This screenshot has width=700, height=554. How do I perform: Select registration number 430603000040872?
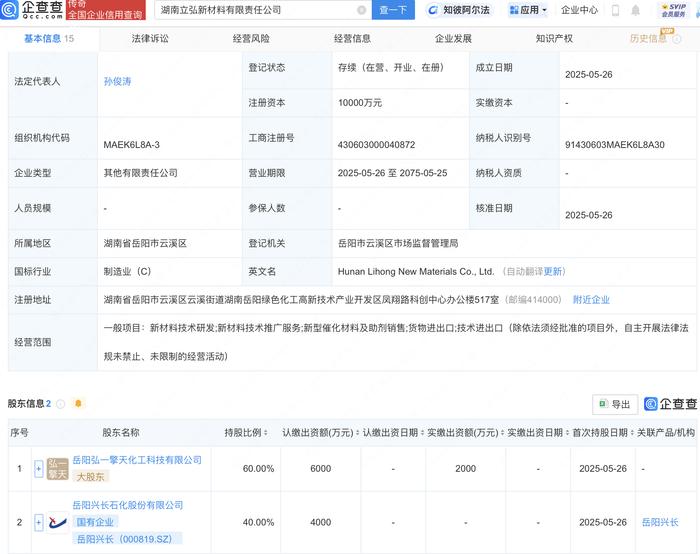point(376,145)
